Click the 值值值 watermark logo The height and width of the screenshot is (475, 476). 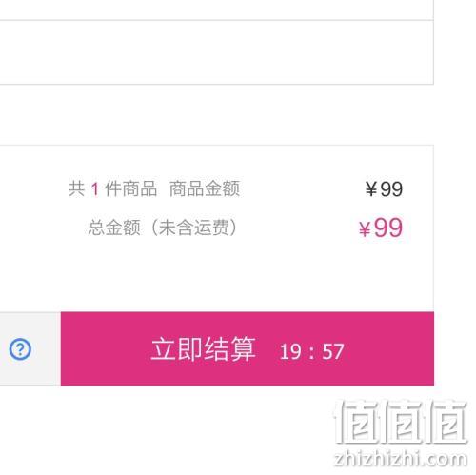[x=401, y=422]
